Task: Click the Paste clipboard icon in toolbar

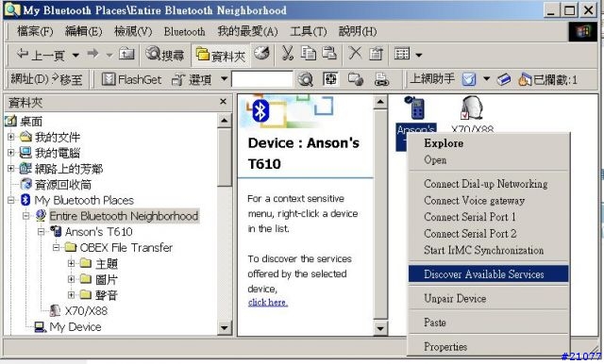Action: [329, 54]
